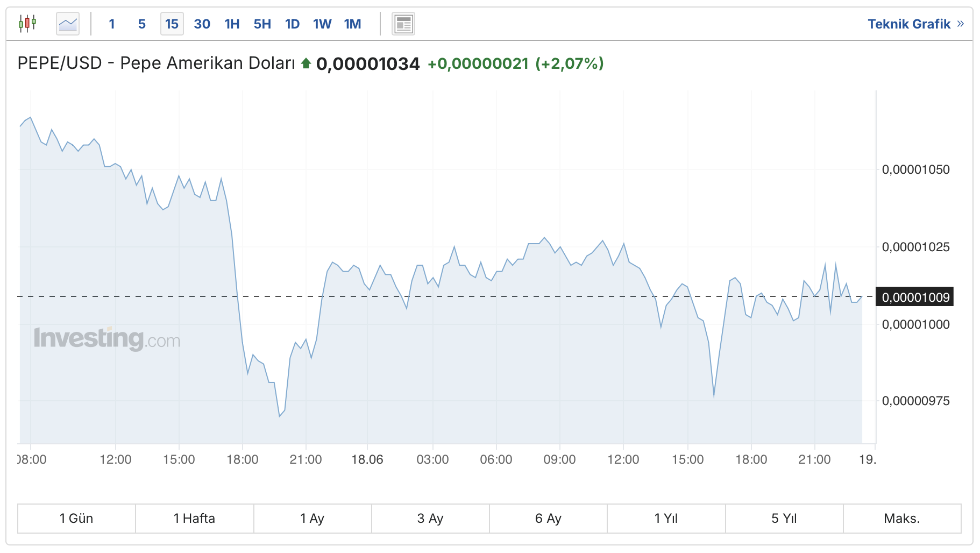Click the green up arrow beside price

306,63
